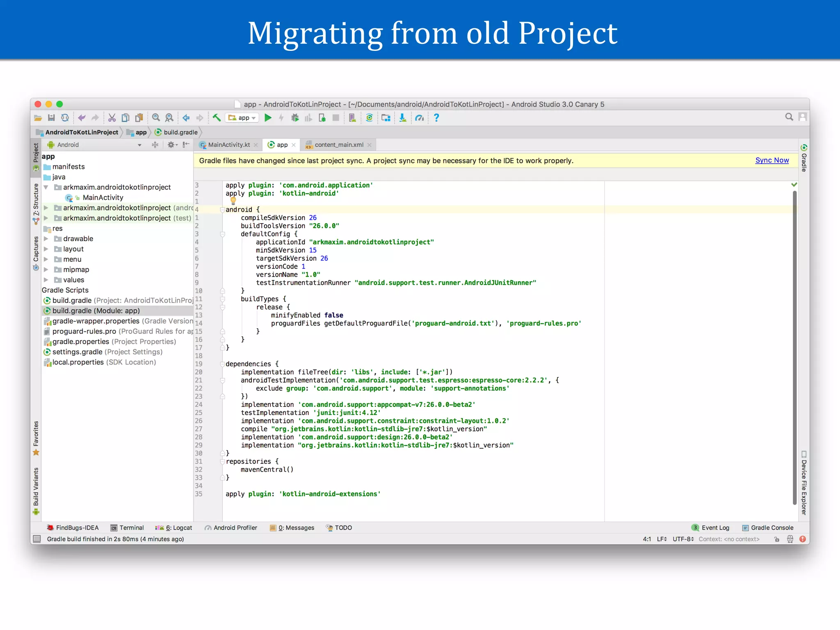840x630 pixels.
Task: Click the Open folder toolbar icon
Action: pyautogui.click(x=38, y=118)
